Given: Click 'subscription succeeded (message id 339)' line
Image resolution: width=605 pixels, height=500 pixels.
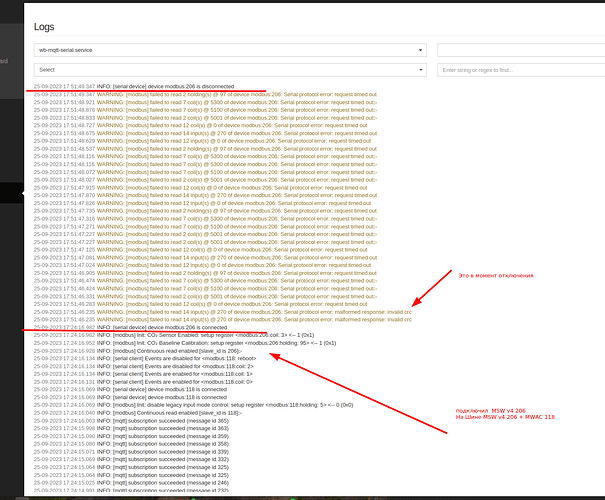Looking at the screenshot, I should (x=131, y=452).
